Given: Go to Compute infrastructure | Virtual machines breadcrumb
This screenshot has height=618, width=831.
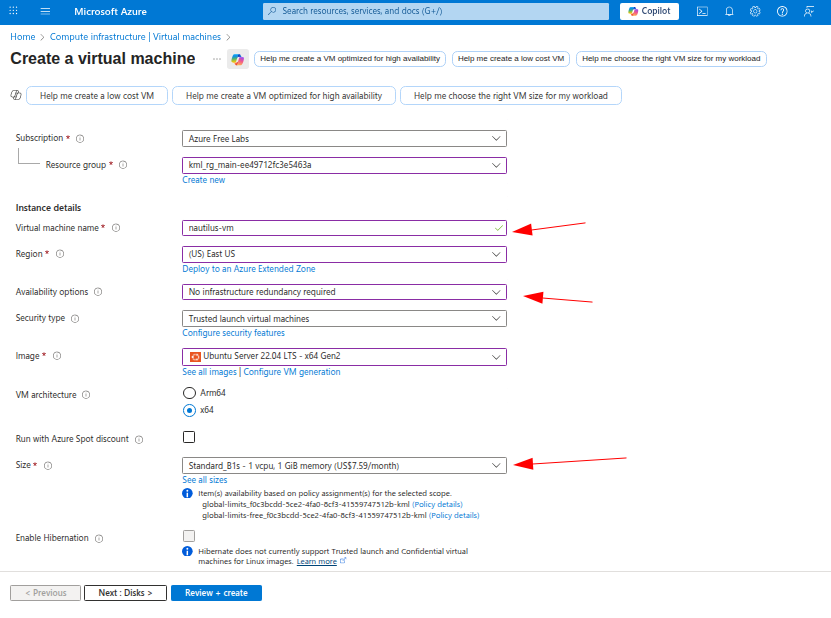Looking at the screenshot, I should pos(135,37).
